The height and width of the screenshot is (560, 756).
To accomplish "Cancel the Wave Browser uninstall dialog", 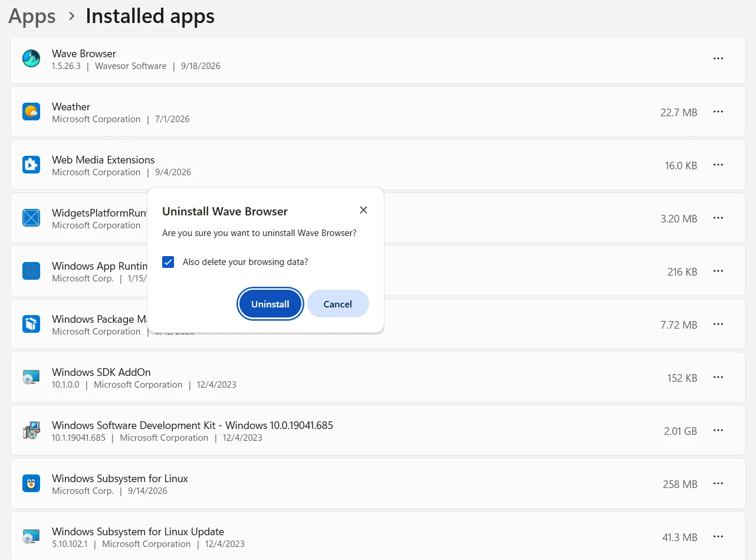I will pyautogui.click(x=338, y=304).
